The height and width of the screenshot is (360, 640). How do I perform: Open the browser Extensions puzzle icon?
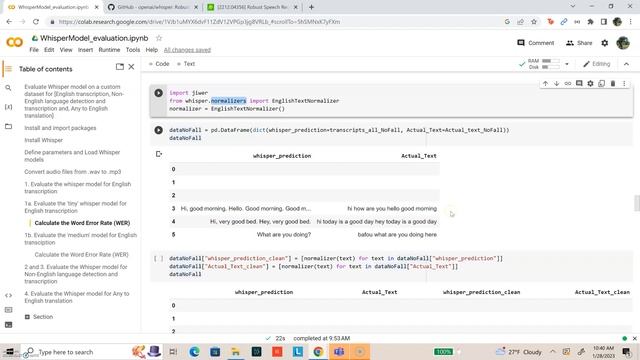click(590, 22)
